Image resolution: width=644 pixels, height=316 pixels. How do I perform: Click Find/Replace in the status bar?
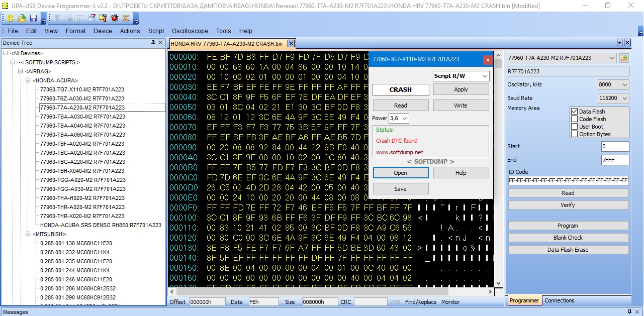click(421, 302)
